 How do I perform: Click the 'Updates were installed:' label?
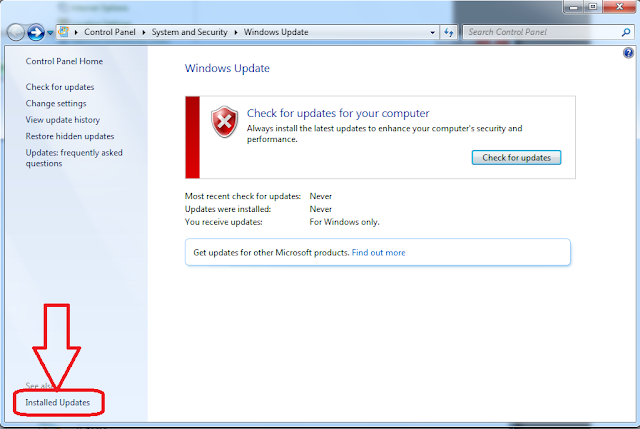point(228,209)
